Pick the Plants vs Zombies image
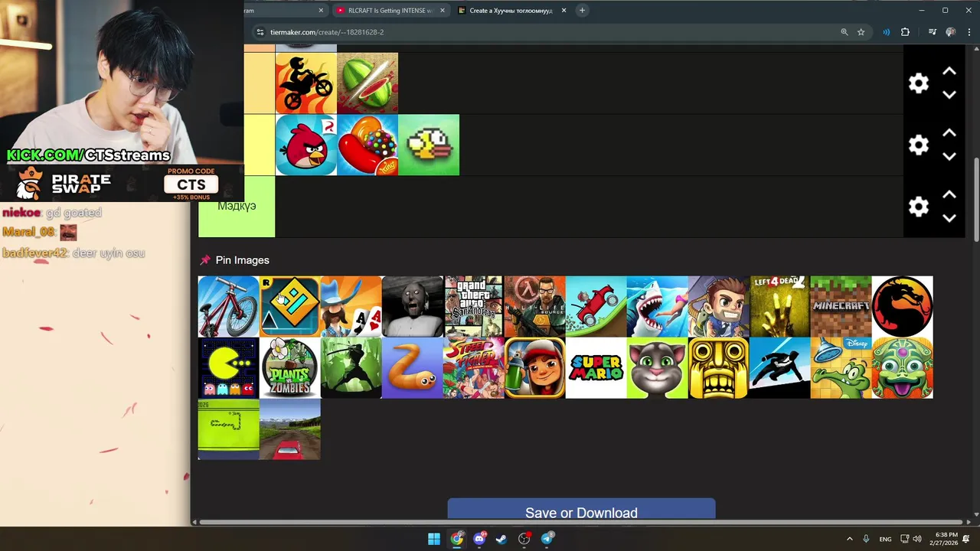Screen dimensions: 980x551 (x=289, y=368)
